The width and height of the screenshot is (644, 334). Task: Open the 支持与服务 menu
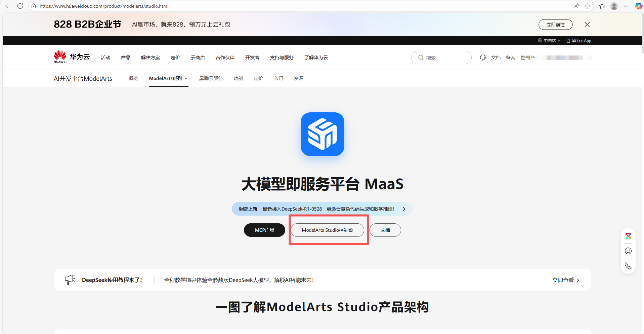click(282, 58)
